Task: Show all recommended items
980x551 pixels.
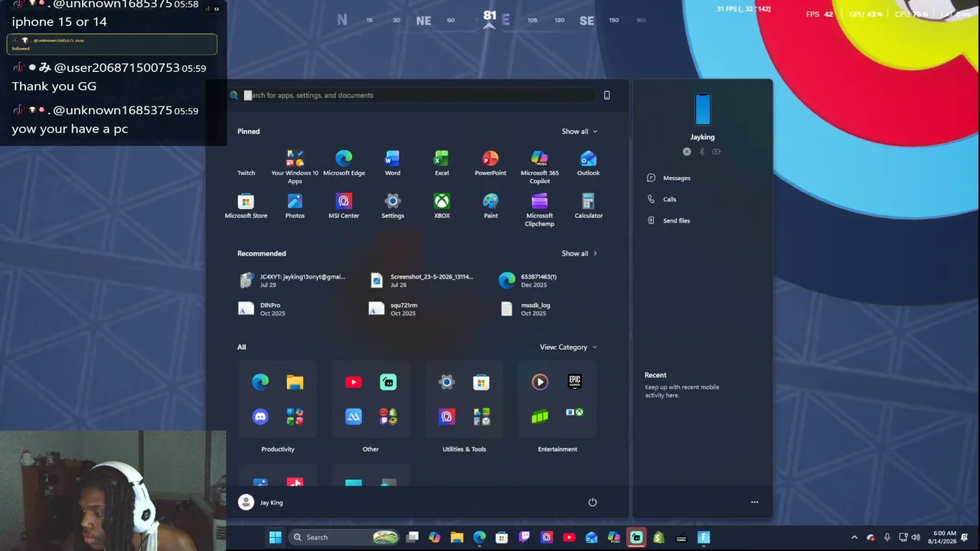Action: click(x=580, y=253)
